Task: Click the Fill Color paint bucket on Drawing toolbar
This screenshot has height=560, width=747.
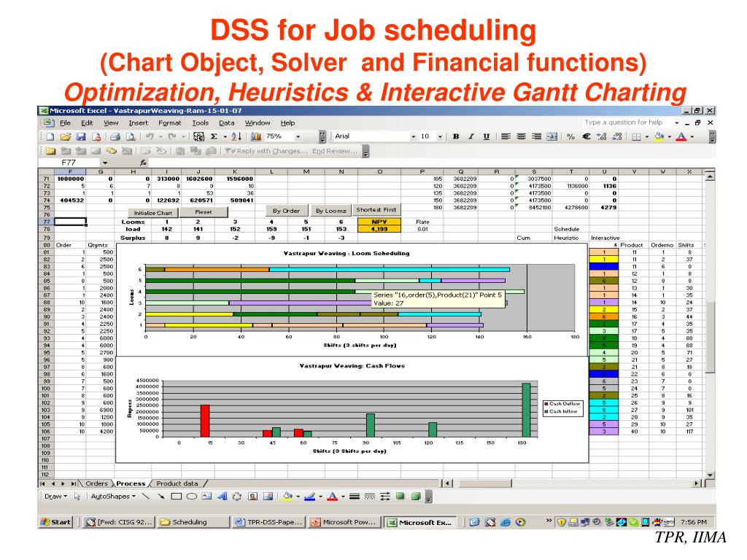Action: 287,496
